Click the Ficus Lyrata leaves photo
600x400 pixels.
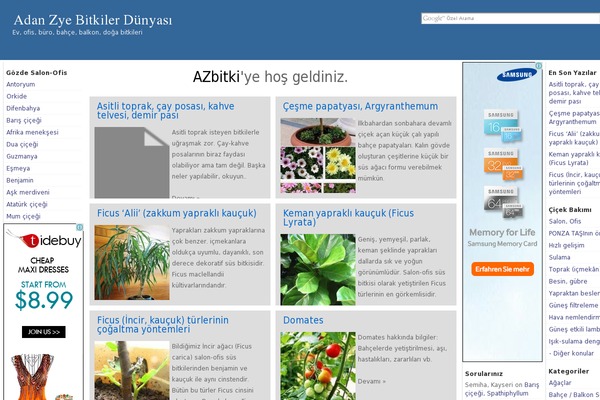click(318, 269)
